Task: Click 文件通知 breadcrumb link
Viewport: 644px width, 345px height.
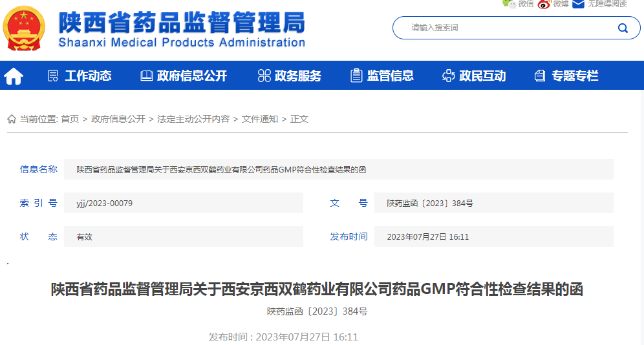Action: tap(259, 119)
